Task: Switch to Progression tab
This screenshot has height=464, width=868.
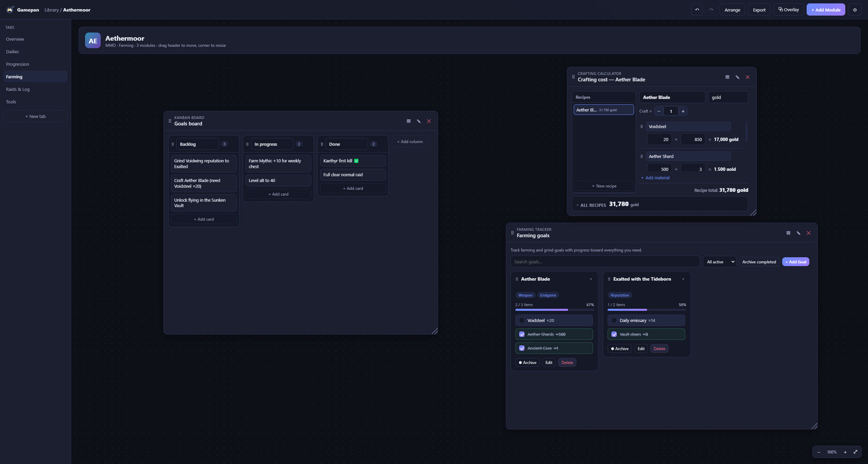Action: (x=35, y=64)
